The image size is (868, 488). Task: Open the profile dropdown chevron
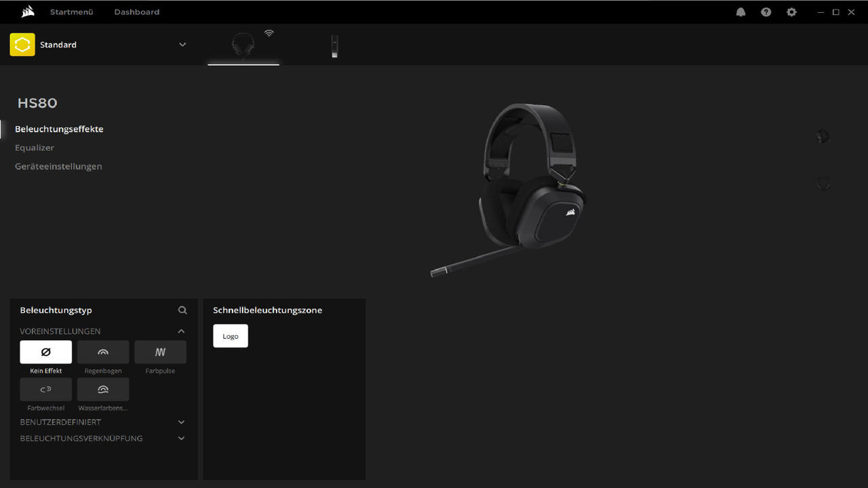click(x=182, y=45)
